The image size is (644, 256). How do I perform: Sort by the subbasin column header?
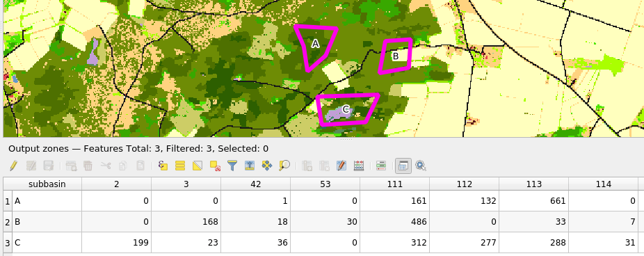[x=47, y=184]
